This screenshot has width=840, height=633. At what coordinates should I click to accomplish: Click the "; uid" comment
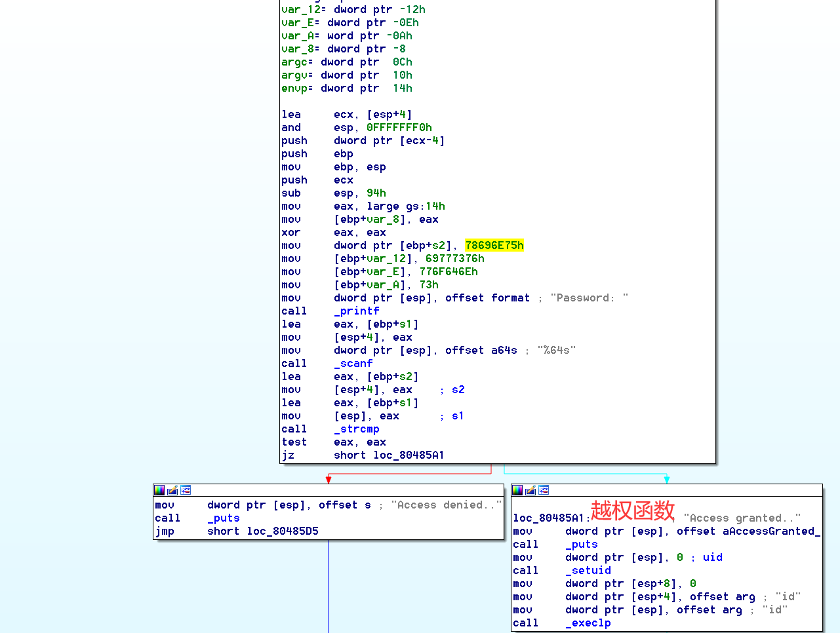click(x=706, y=558)
